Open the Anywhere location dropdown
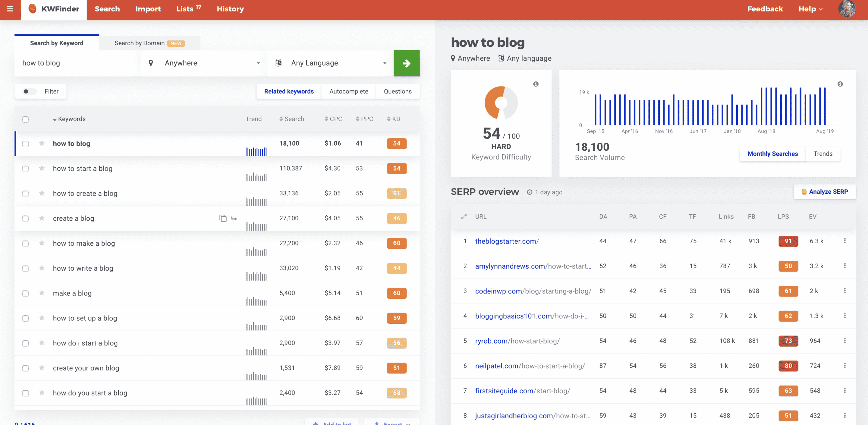 click(204, 63)
